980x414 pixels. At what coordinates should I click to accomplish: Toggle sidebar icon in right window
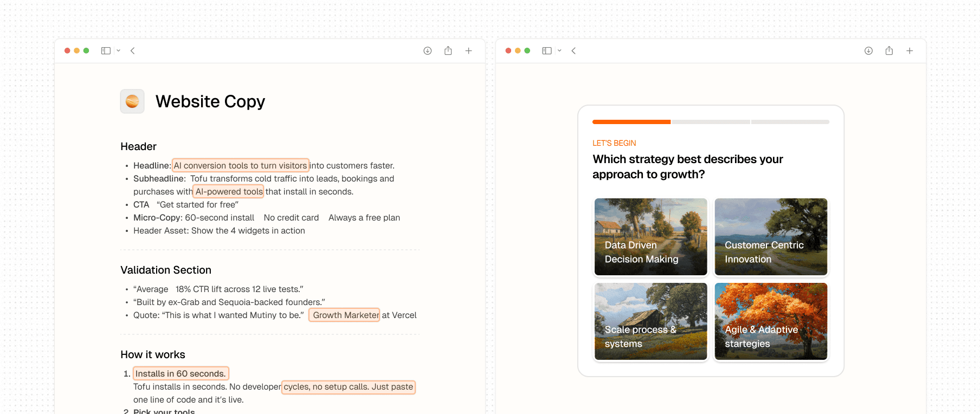pos(547,51)
